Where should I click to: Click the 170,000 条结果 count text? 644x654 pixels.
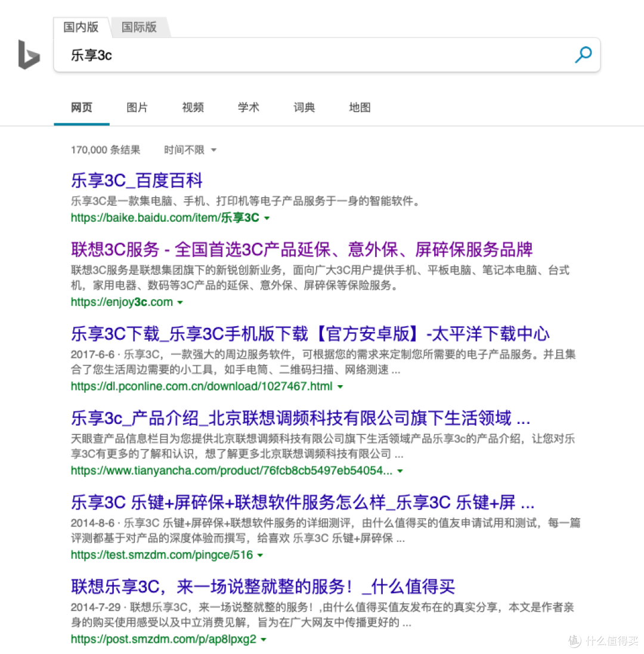pyautogui.click(x=106, y=150)
